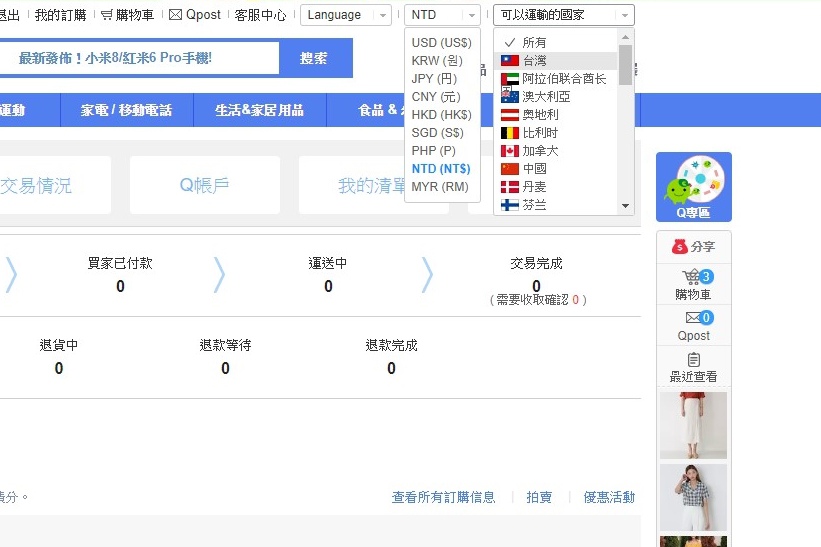Click 運送中 status count
The height and width of the screenshot is (547, 821).
click(x=328, y=286)
